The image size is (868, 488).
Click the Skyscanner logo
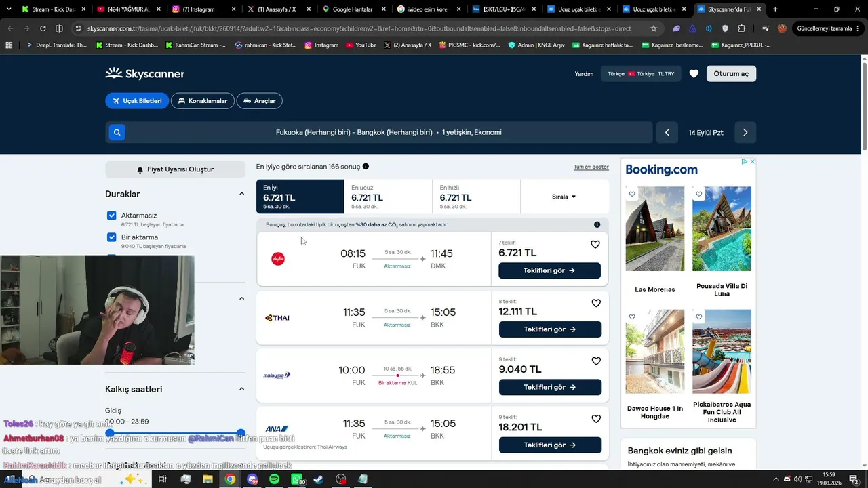[x=145, y=73]
